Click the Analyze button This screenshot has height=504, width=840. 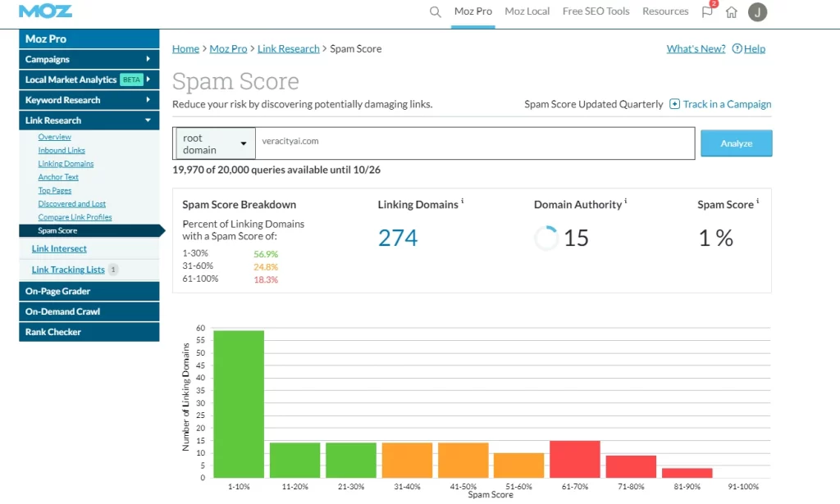click(x=736, y=143)
